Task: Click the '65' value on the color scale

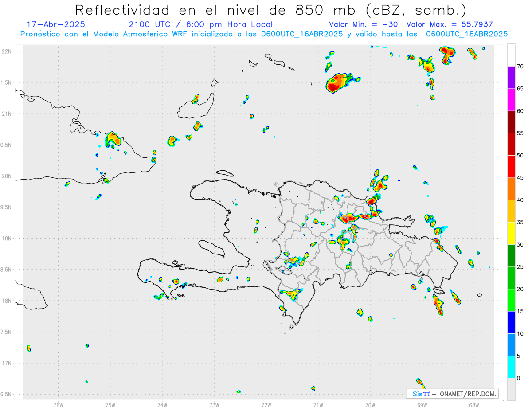Action: pos(520,89)
